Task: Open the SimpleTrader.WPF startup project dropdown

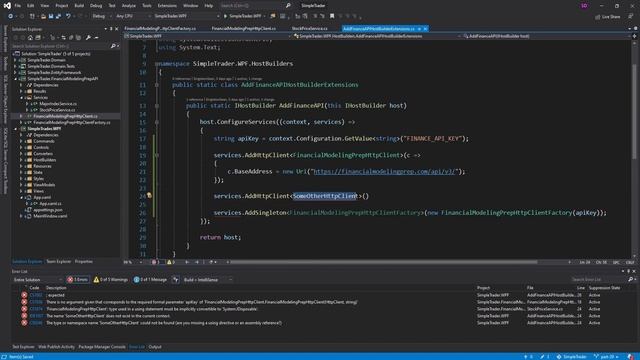Action: (186, 16)
